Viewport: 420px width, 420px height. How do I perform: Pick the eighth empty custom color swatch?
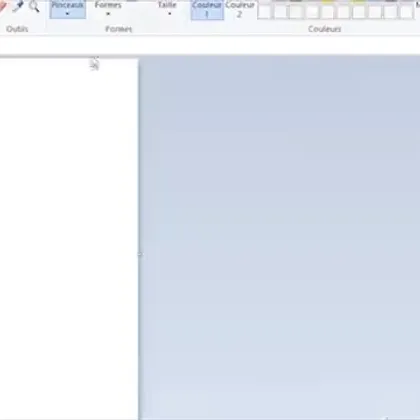click(x=375, y=12)
